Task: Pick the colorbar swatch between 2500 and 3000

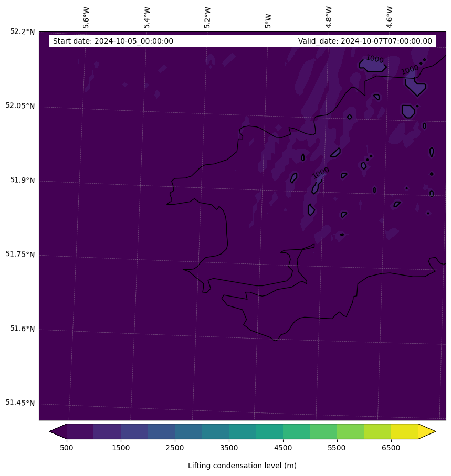Action: [188, 431]
